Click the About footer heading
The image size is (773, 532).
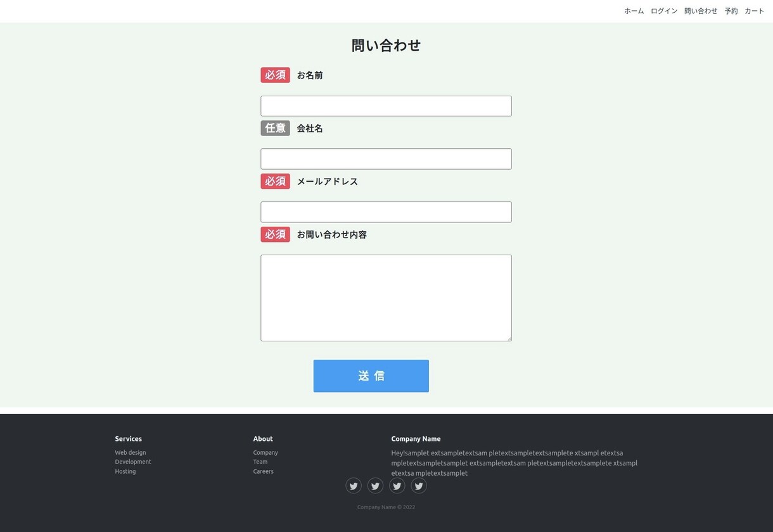coord(263,439)
